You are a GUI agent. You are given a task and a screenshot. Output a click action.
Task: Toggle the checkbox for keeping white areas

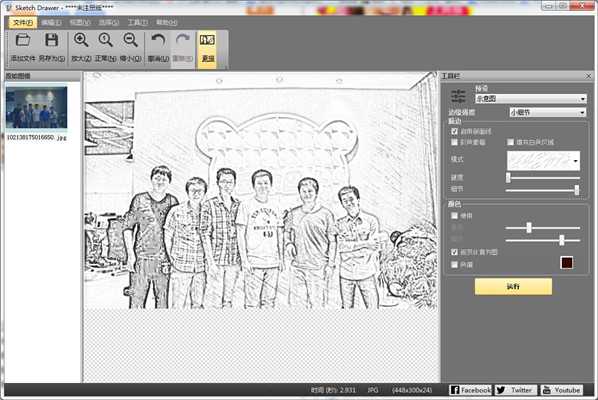click(510, 142)
